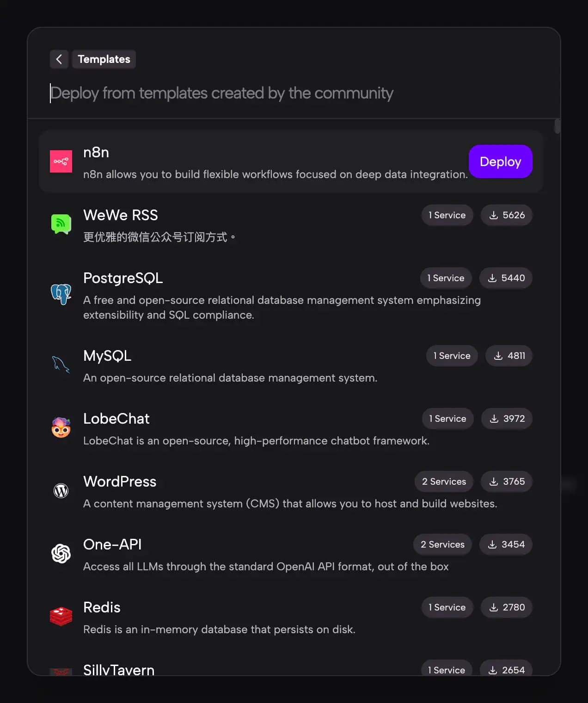Click the WeWe RSS green icon
588x703 pixels.
61,224
